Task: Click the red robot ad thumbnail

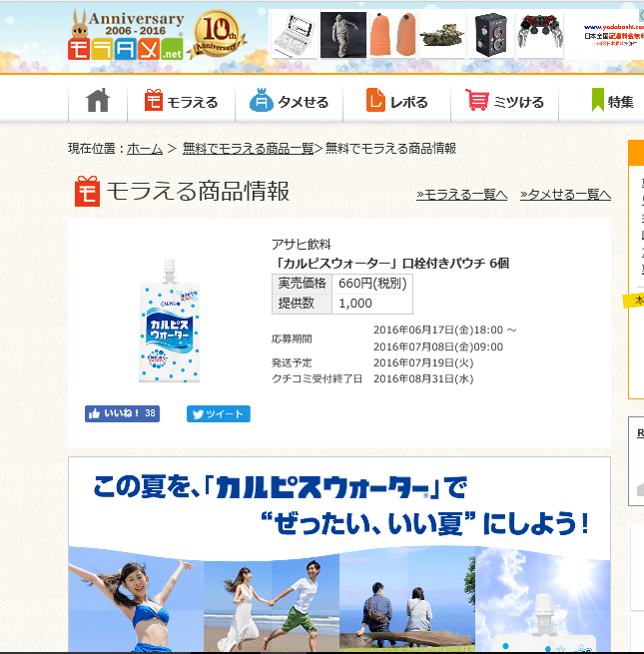Action: 540,35
